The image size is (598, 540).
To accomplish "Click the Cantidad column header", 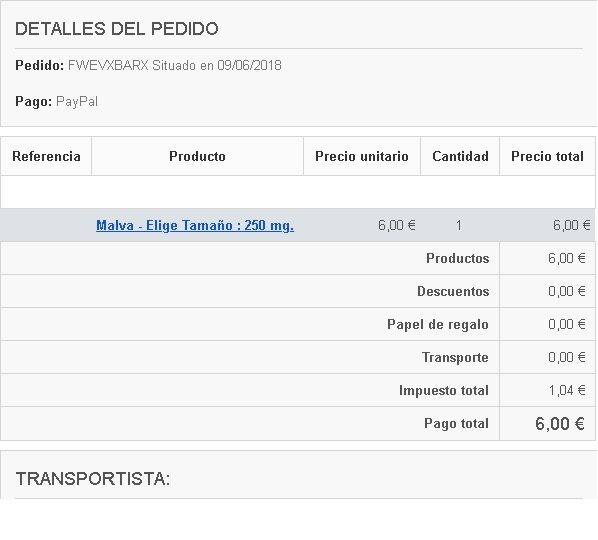I will tap(460, 156).
